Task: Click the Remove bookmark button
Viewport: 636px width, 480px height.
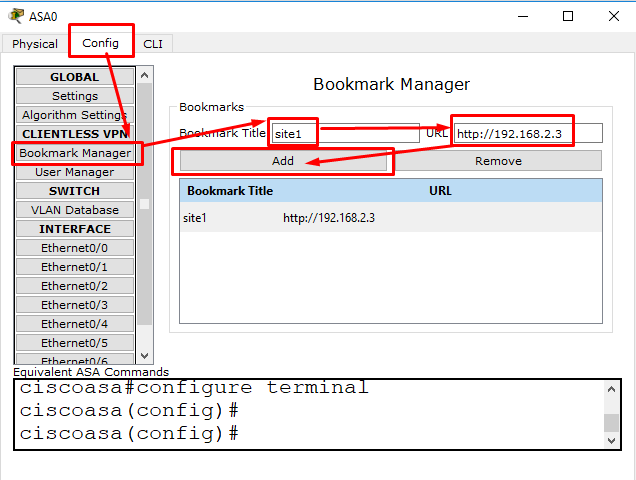Action: 498,161
